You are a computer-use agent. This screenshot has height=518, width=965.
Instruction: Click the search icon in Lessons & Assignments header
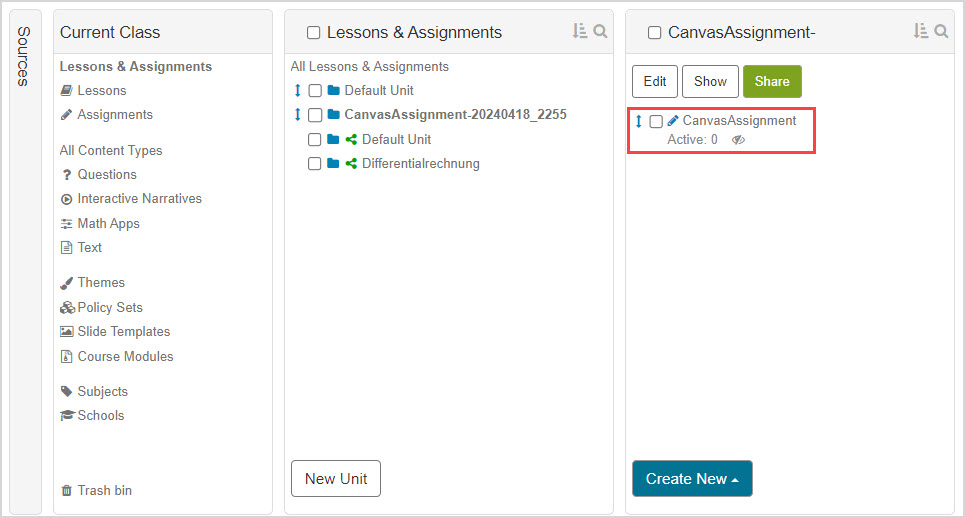(600, 32)
